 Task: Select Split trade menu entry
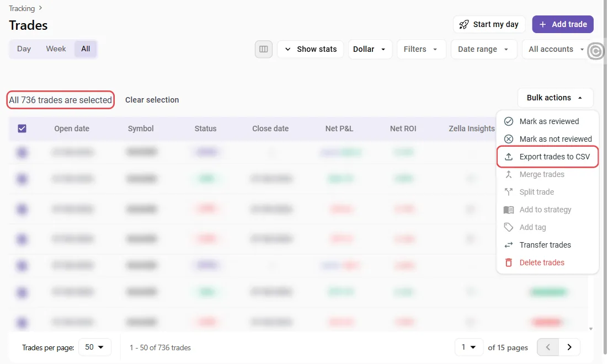pos(547,192)
